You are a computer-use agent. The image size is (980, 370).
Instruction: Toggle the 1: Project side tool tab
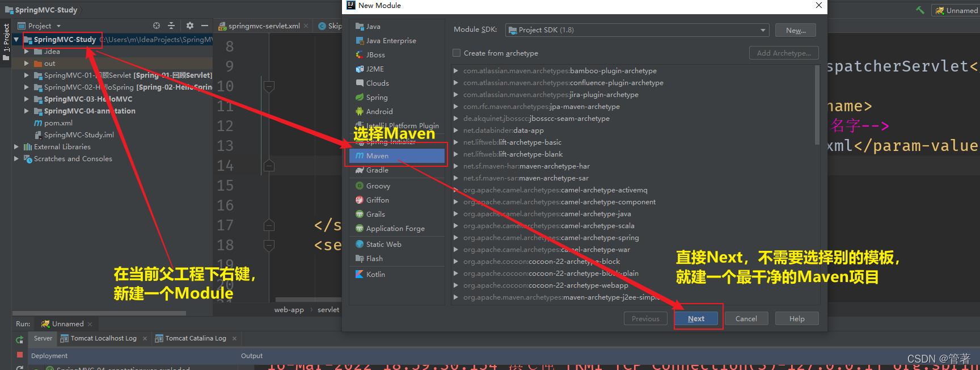pyautogui.click(x=6, y=43)
